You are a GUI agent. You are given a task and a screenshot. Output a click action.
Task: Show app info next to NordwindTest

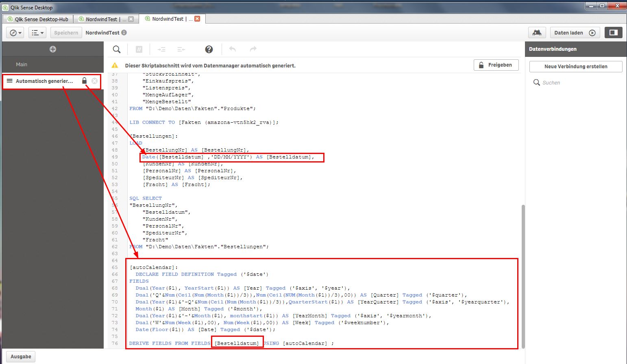tap(124, 32)
